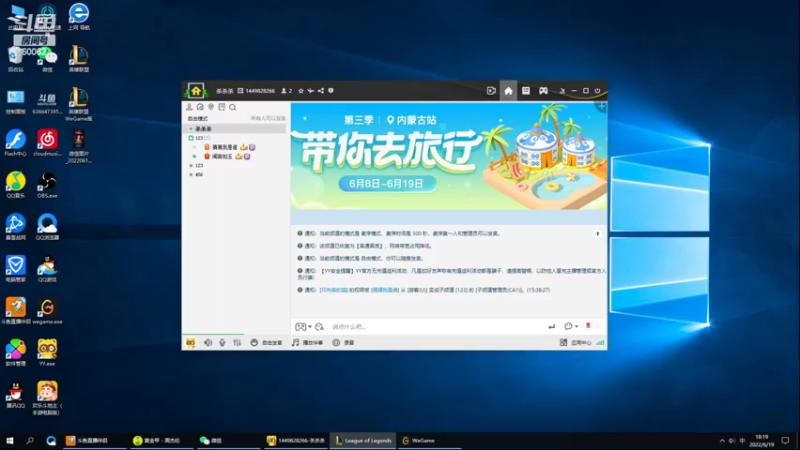Click the YY owl icon in bottom bar
800x450 pixels.
click(190, 343)
